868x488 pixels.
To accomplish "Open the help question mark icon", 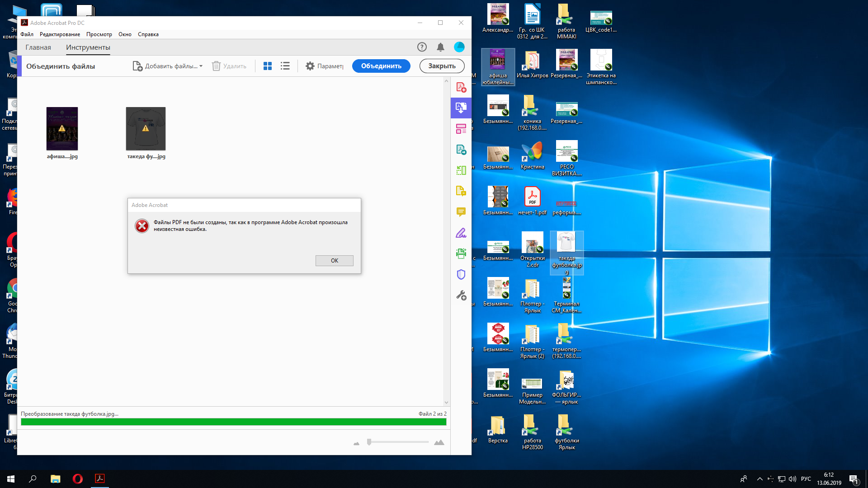I will coord(422,47).
